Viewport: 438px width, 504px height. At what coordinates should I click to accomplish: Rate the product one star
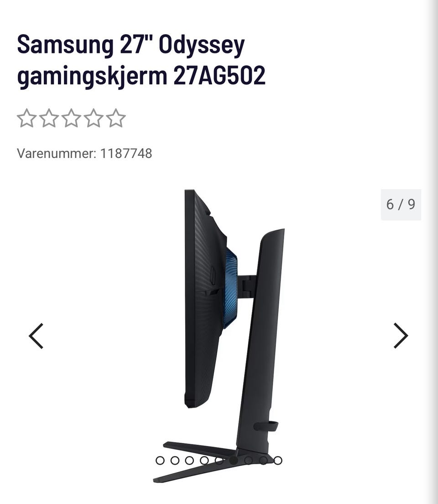click(26, 118)
